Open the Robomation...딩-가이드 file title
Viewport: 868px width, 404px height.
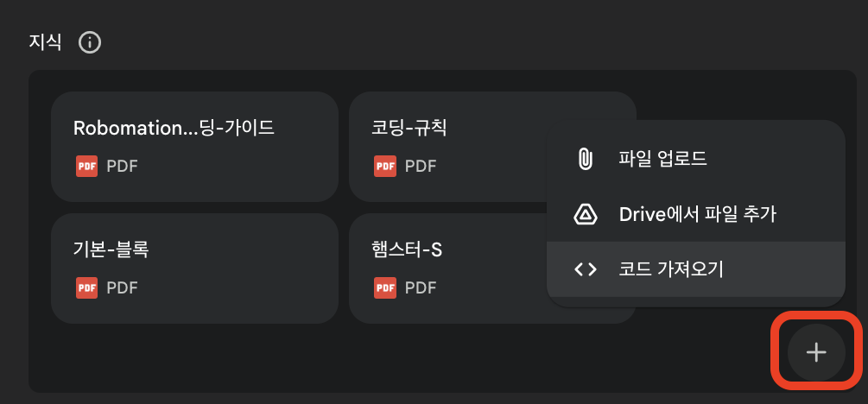click(174, 129)
